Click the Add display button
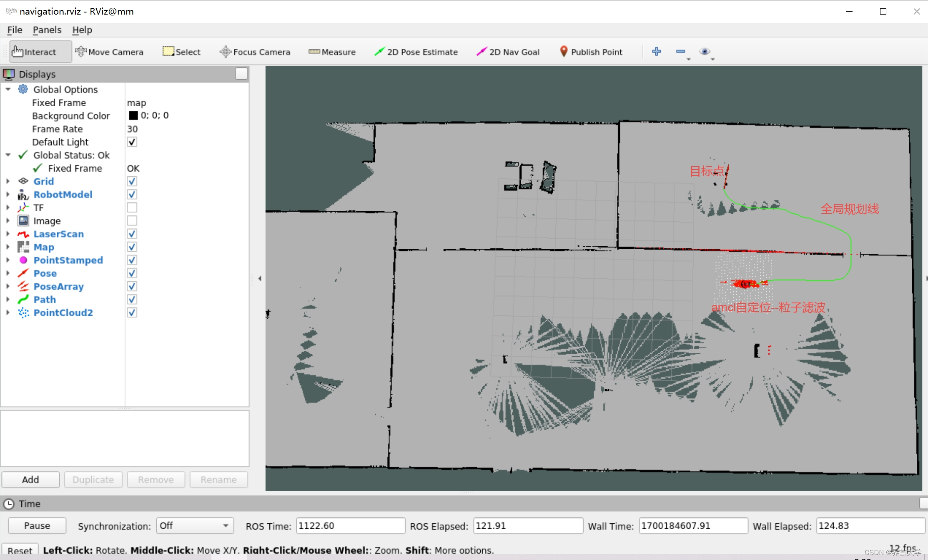Image resolution: width=928 pixels, height=560 pixels. click(30, 480)
